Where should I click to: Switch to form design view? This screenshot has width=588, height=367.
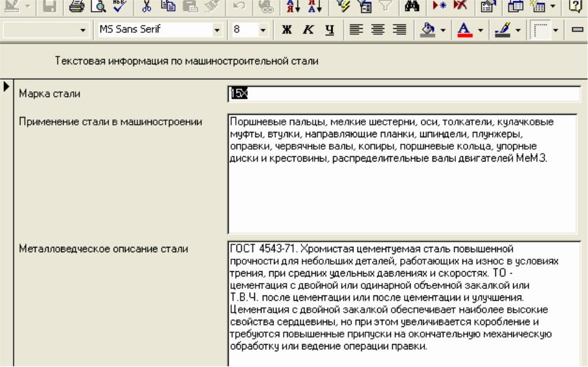coord(12,6)
